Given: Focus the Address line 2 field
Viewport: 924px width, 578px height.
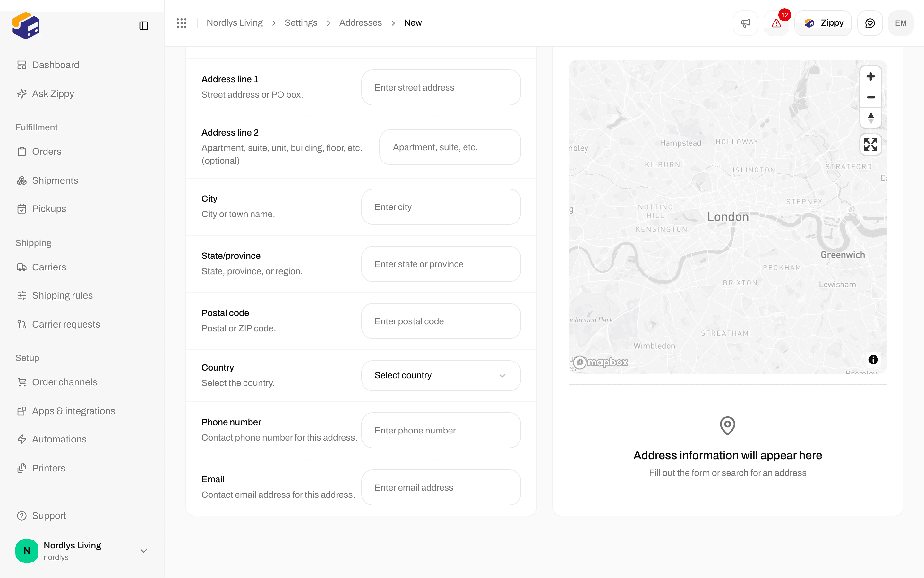Looking at the screenshot, I should (450, 147).
